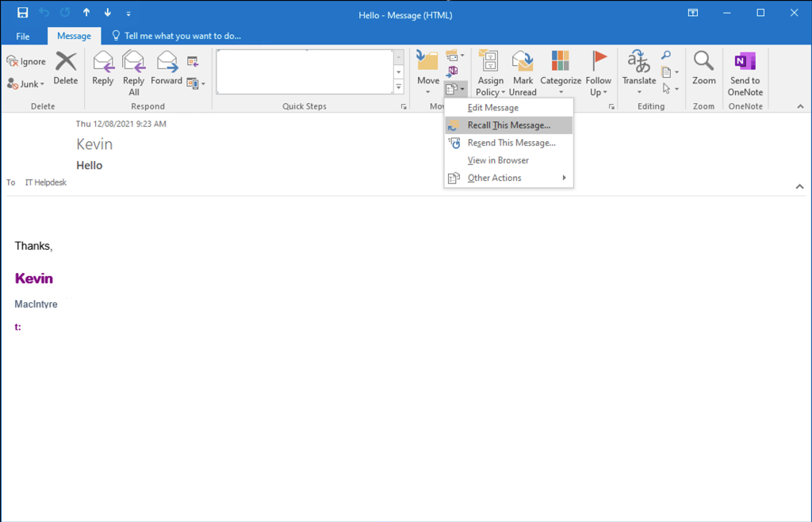
Task: Select Recall This Message menu entry
Action: coord(508,125)
